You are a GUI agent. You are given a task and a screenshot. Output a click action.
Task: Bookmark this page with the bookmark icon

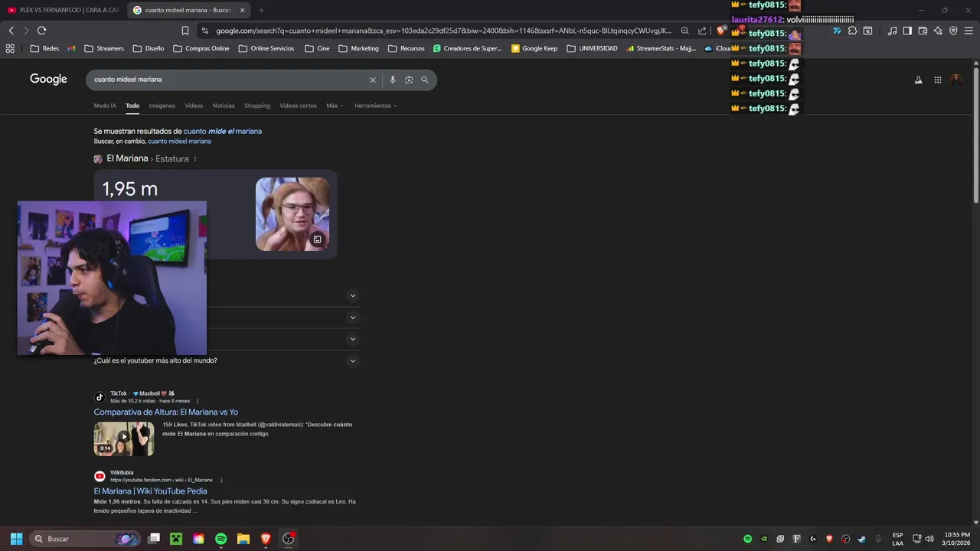[185, 31]
